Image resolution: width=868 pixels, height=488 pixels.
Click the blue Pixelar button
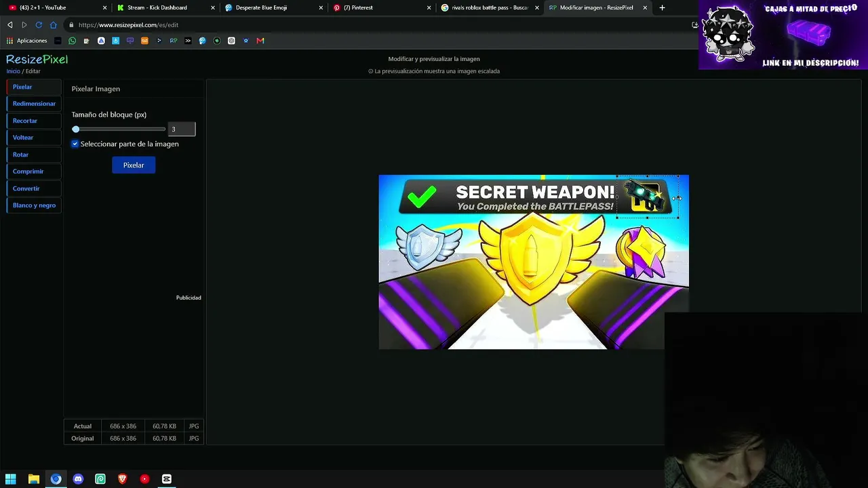click(x=134, y=165)
